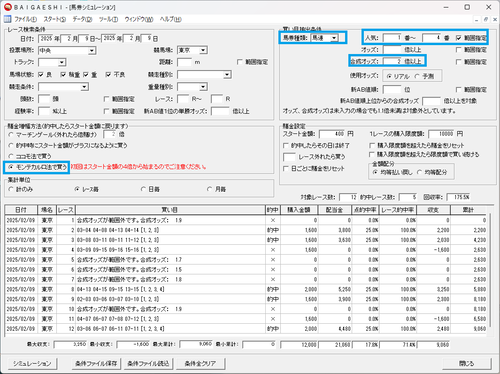Click the 条件ファイル保存 button

pyautogui.click(x=96, y=363)
